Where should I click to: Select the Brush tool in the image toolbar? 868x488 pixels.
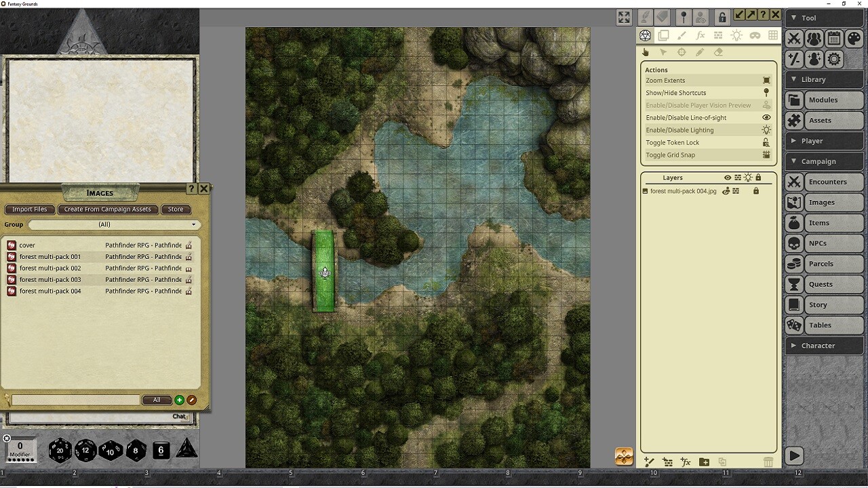pyautogui.click(x=681, y=36)
